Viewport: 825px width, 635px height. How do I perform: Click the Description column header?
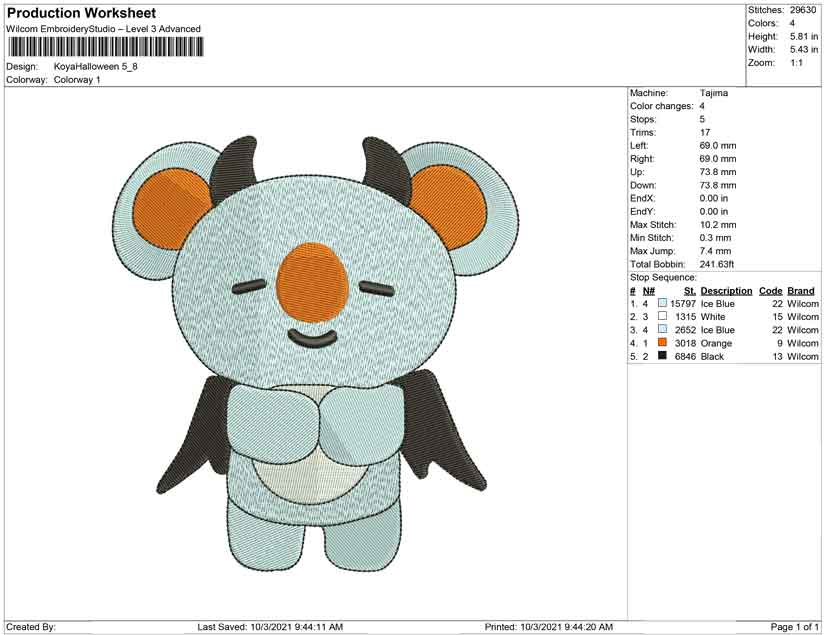tap(726, 291)
